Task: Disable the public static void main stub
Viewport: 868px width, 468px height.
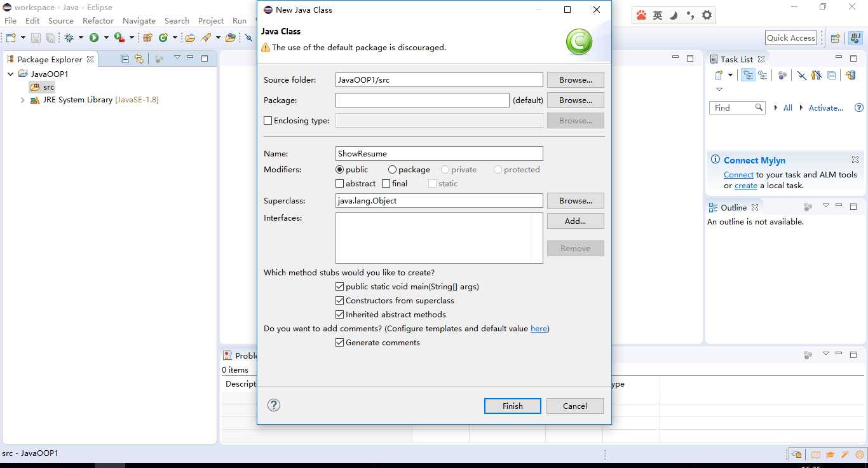Action: click(339, 287)
